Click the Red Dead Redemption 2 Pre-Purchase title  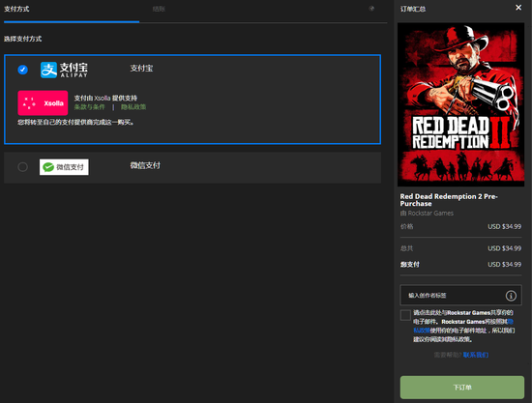pyautogui.click(x=449, y=200)
